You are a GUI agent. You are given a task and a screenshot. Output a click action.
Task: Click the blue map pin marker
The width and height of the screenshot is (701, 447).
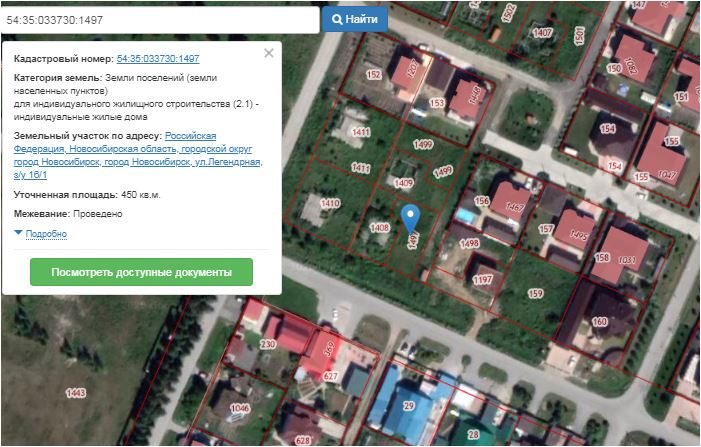(410, 216)
